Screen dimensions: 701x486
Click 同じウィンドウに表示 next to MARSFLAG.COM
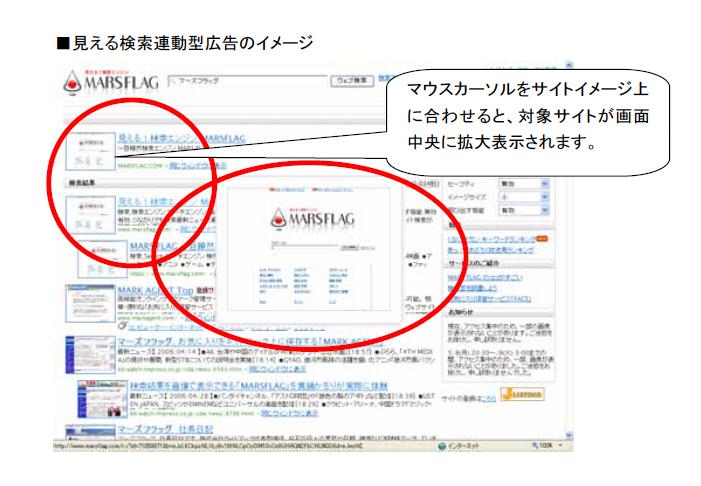[198, 166]
